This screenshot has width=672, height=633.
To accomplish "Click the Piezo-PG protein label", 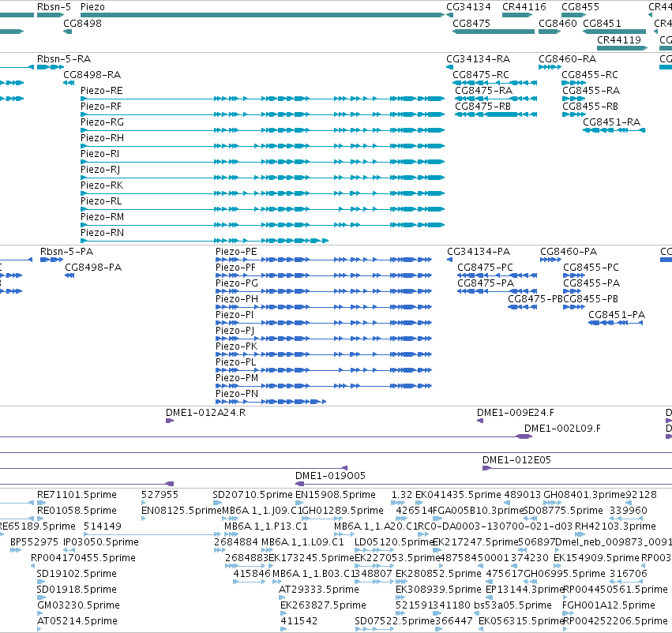I will (237, 283).
